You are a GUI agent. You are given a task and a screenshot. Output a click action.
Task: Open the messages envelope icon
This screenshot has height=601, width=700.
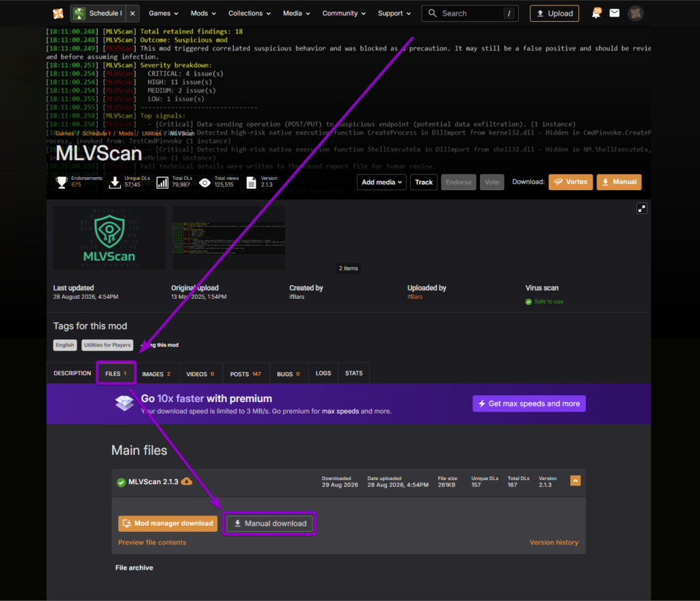click(615, 14)
